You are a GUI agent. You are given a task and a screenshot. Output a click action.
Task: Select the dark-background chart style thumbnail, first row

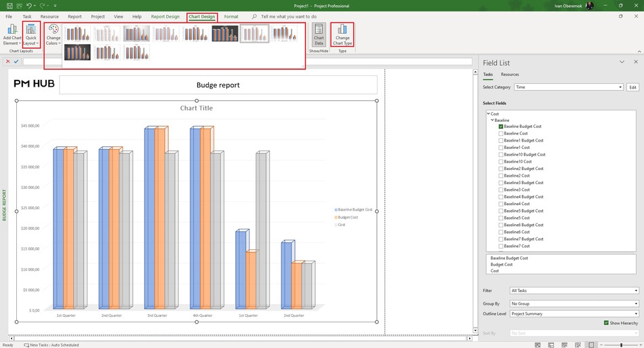click(225, 33)
